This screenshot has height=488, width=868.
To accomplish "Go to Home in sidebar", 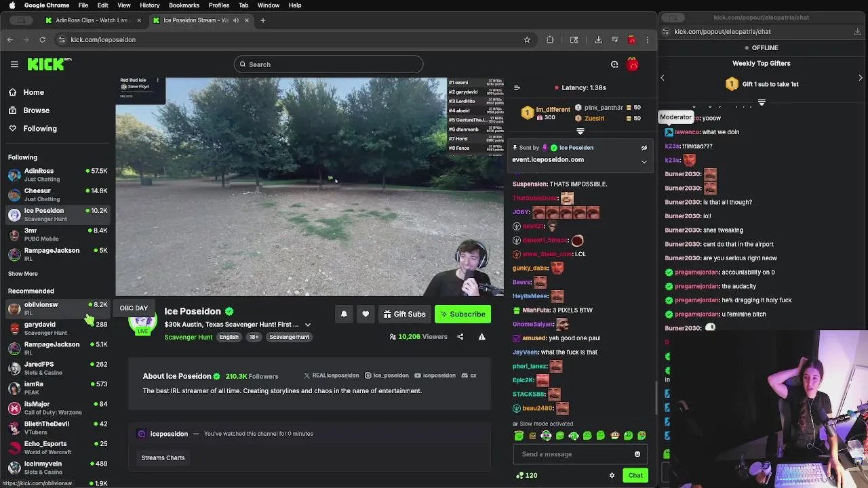I will [33, 92].
